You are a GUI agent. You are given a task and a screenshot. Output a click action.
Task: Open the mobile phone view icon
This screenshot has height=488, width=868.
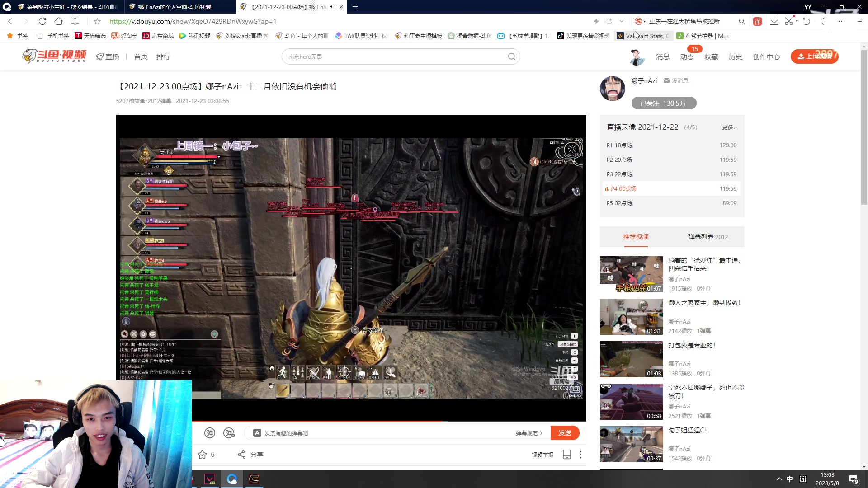point(566,455)
